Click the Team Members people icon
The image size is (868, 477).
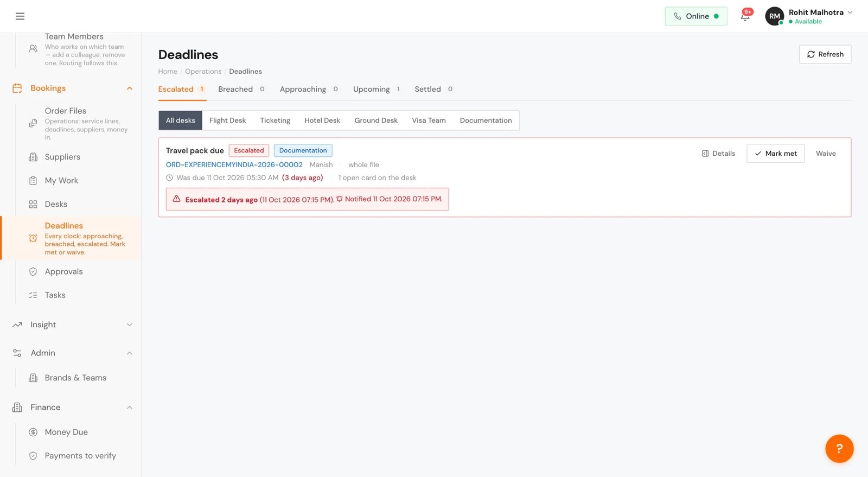[33, 49]
